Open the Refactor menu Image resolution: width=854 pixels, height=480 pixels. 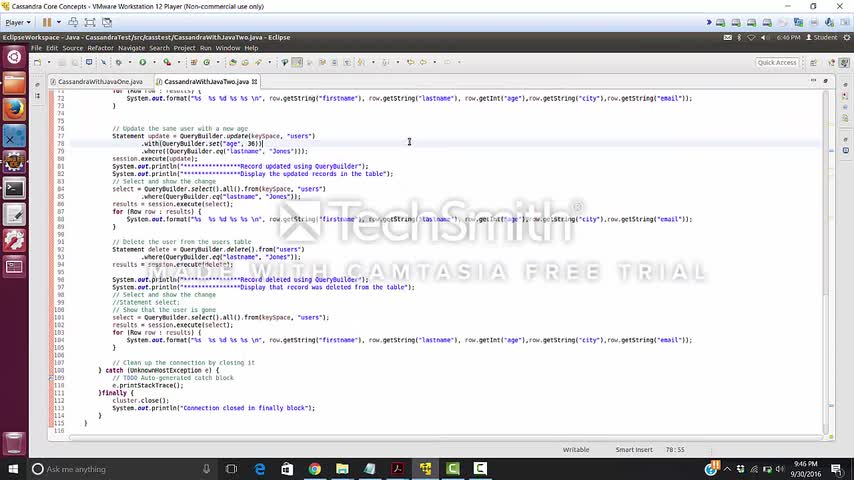pos(100,48)
